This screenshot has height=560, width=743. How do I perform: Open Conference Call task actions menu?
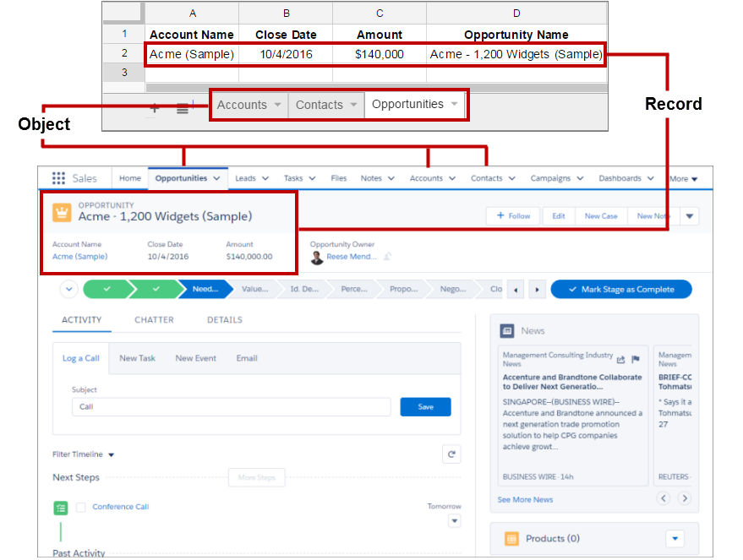pyautogui.click(x=455, y=521)
